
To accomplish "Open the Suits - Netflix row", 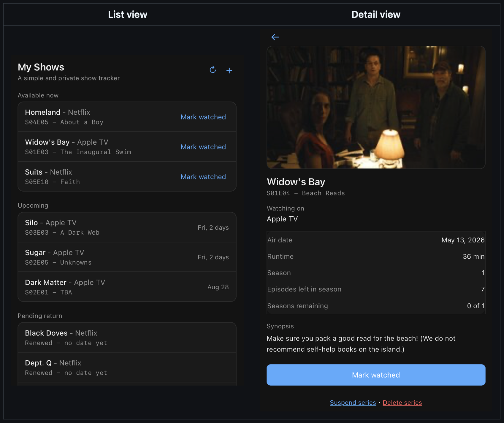I will (127, 177).
